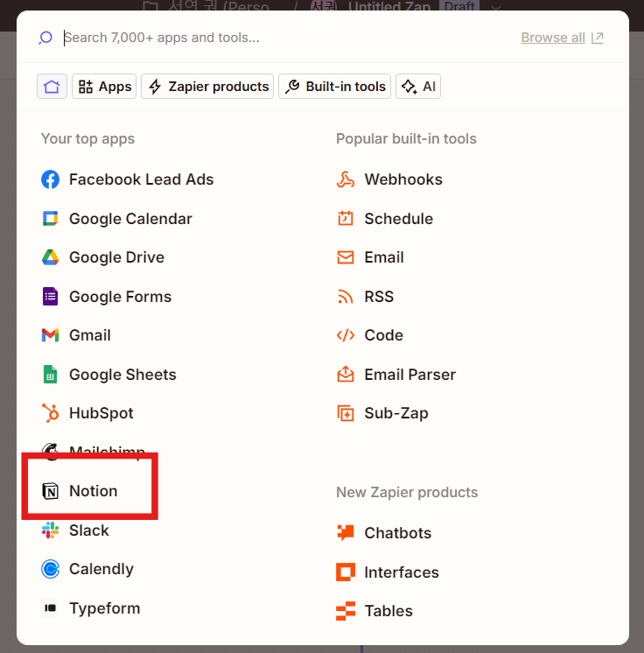Pick Google Drive from top apps
The image size is (644, 653).
click(x=116, y=257)
